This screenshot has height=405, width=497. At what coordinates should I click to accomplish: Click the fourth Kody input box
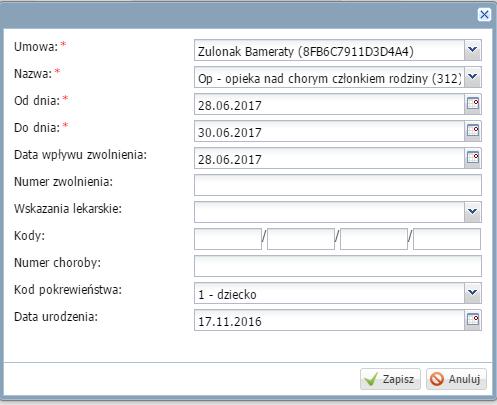click(x=447, y=239)
